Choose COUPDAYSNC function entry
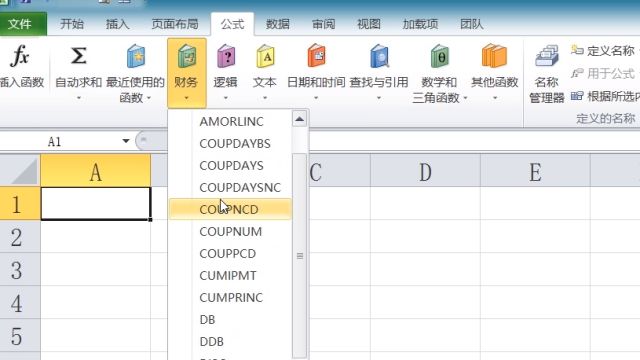Image resolution: width=640 pixels, height=360 pixels. point(231,187)
